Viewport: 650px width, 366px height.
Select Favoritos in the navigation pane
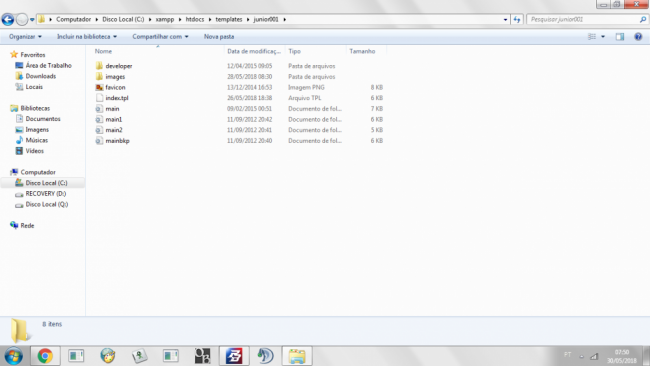(x=33, y=55)
